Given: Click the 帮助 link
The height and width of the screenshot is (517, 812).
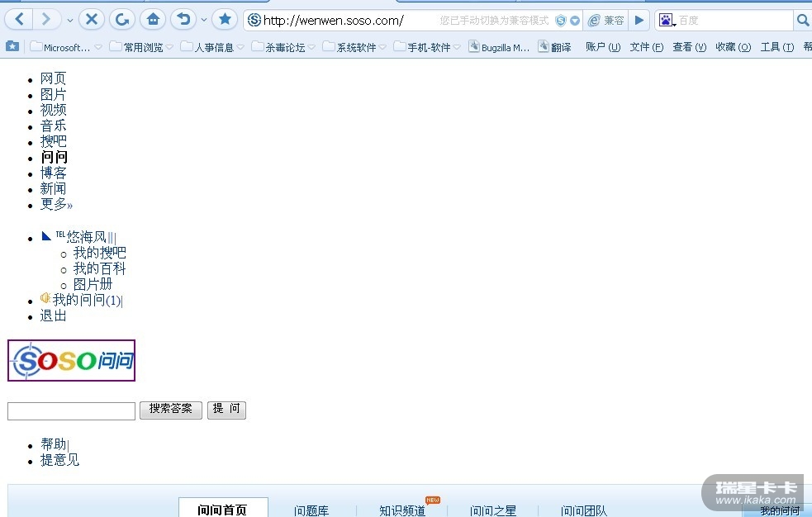Looking at the screenshot, I should [54, 444].
